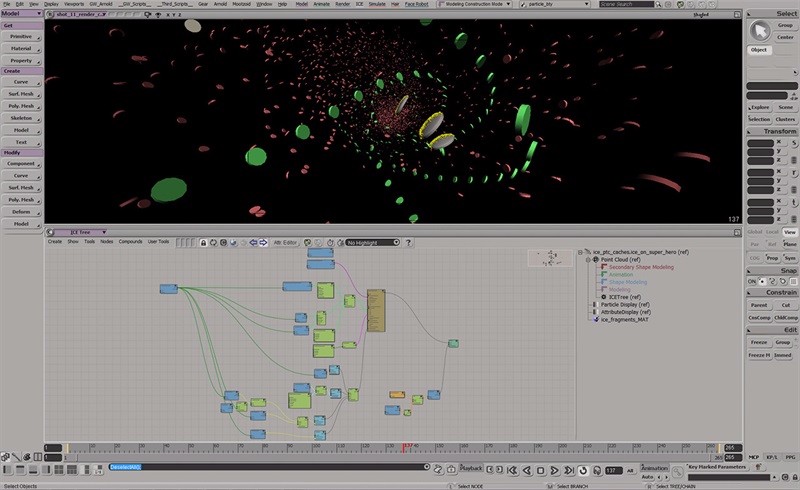The width and height of the screenshot is (800, 490).
Task: Click the Attr. Editor button
Action: pyautogui.click(x=285, y=242)
